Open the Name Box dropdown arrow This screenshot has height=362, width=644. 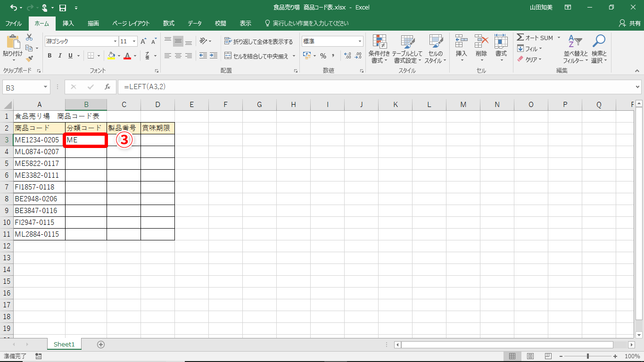click(x=46, y=87)
